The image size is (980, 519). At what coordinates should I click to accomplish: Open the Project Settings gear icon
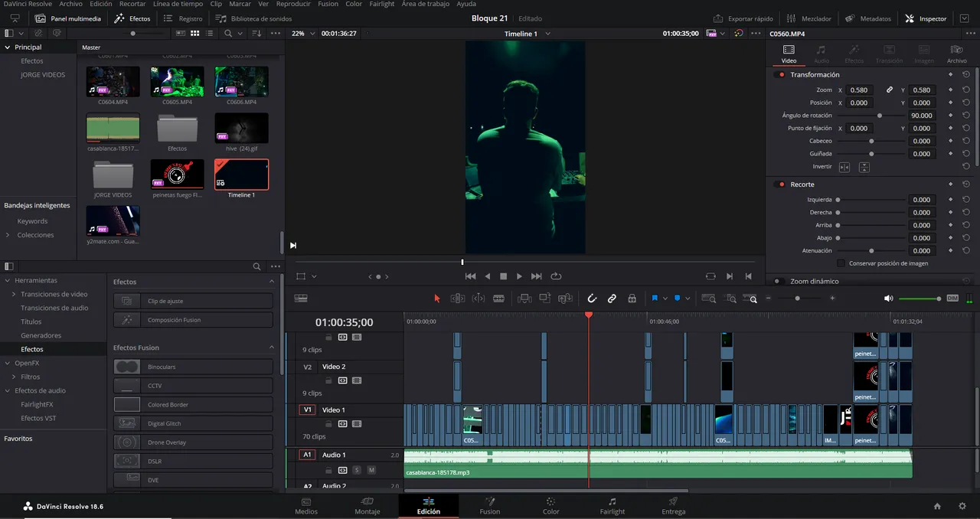(x=962, y=507)
